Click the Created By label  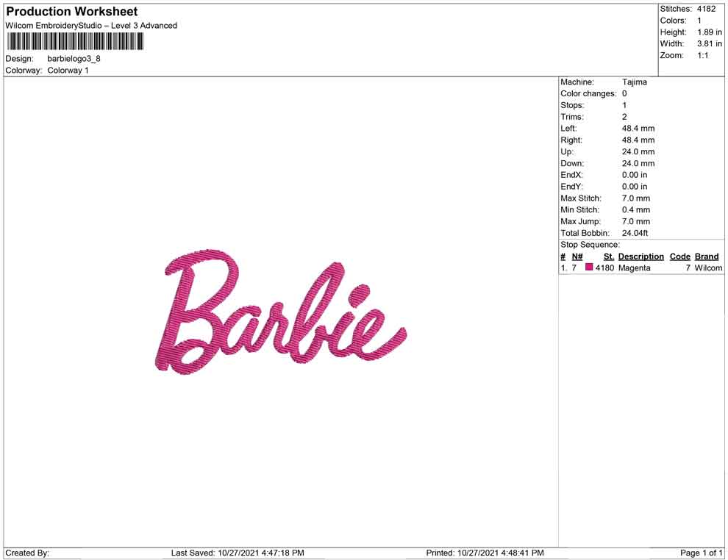click(27, 553)
